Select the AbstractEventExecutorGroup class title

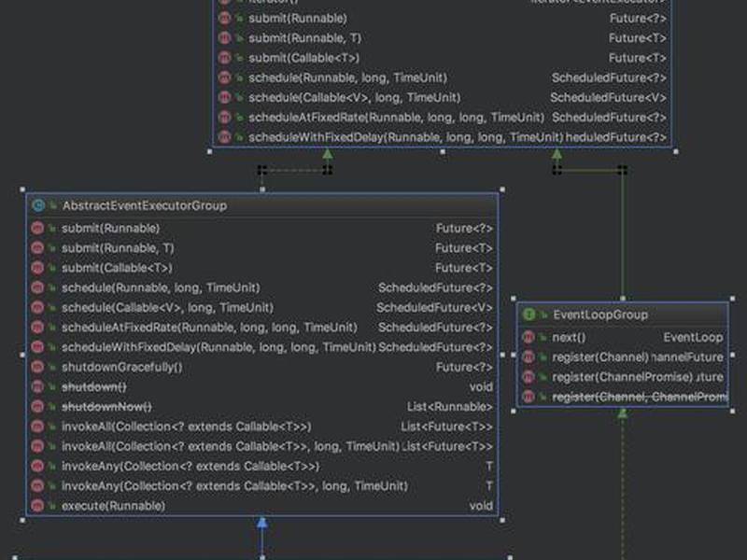click(x=145, y=205)
